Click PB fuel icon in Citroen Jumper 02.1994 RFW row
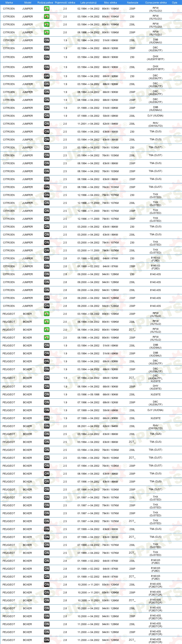 (47, 9)
